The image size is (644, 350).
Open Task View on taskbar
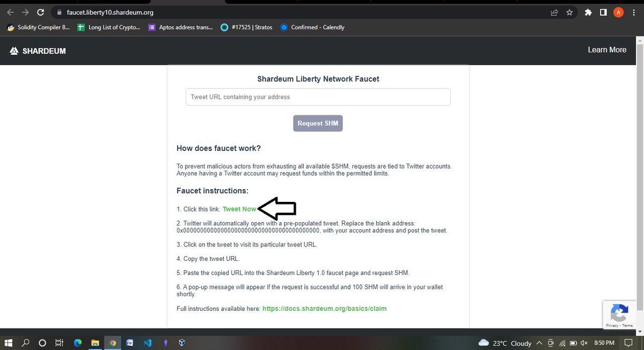pos(60,342)
